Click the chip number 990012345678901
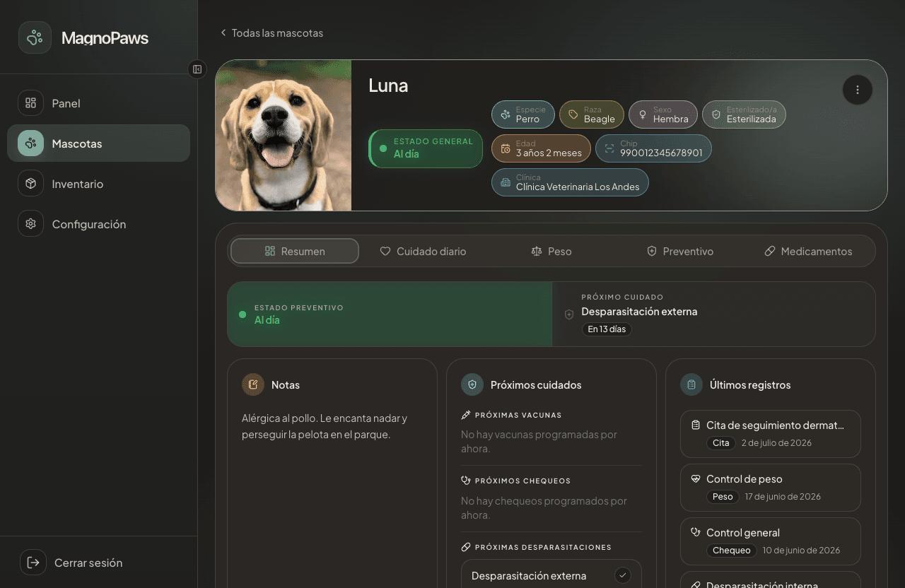 (x=662, y=153)
